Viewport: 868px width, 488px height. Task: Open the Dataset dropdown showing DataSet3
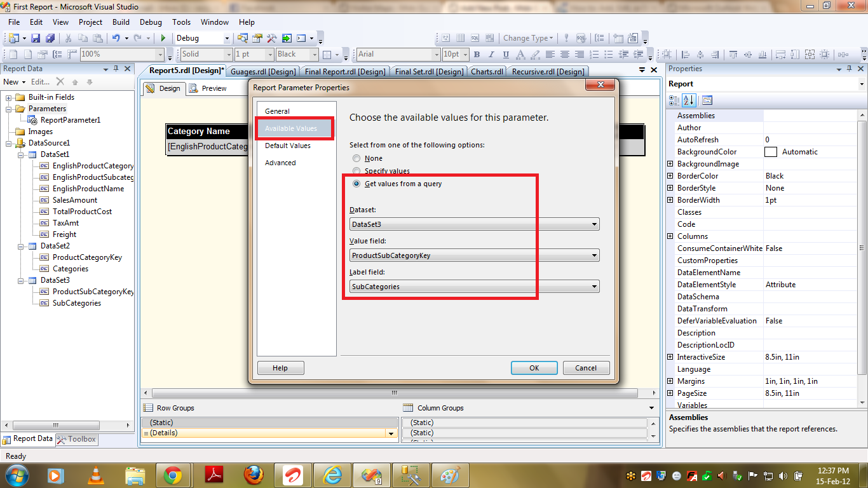[x=474, y=224]
